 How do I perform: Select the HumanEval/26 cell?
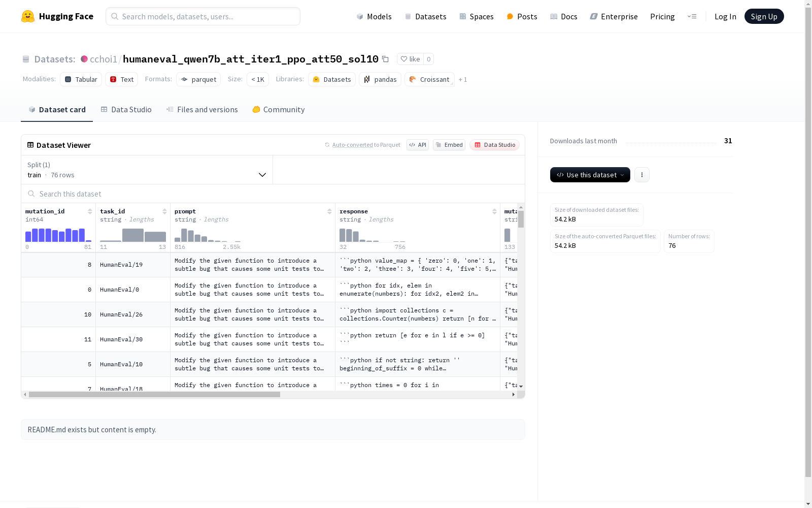tap(133, 314)
